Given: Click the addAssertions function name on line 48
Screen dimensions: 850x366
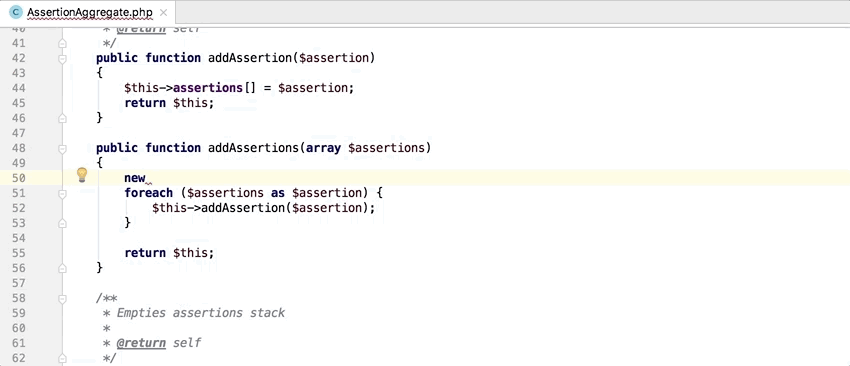Looking at the screenshot, I should coord(253,148).
